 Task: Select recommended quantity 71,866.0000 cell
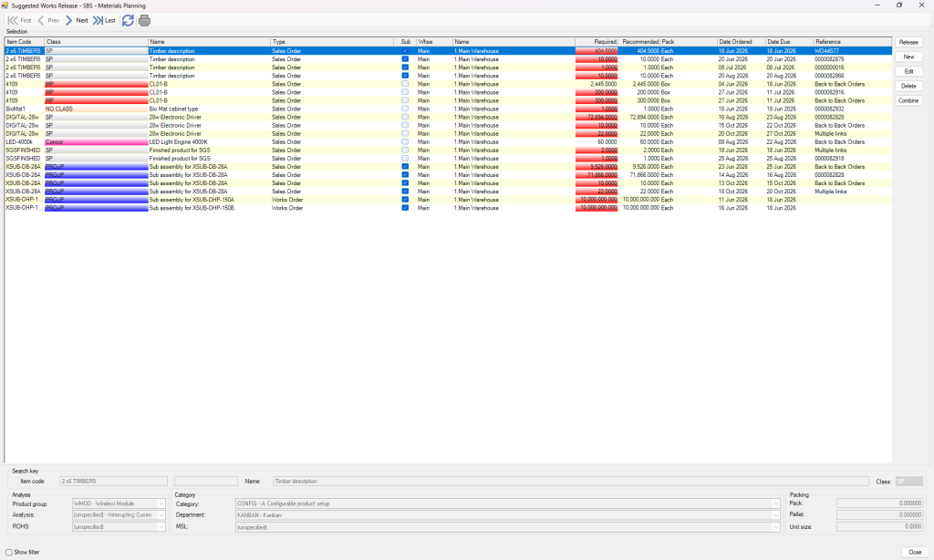pos(638,175)
